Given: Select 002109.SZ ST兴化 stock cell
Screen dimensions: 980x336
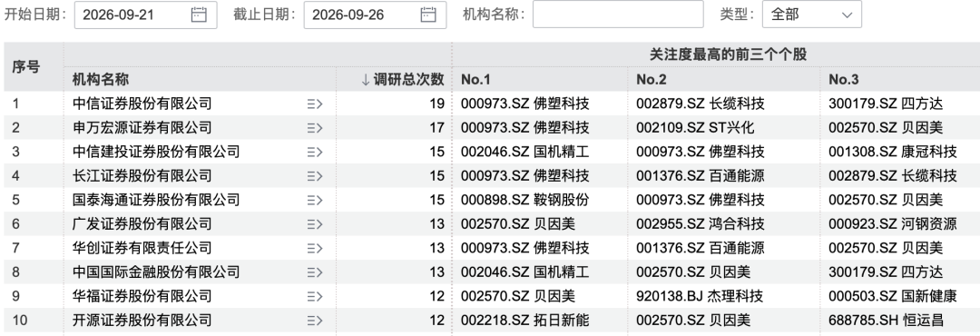Looking at the screenshot, I should click(695, 128).
